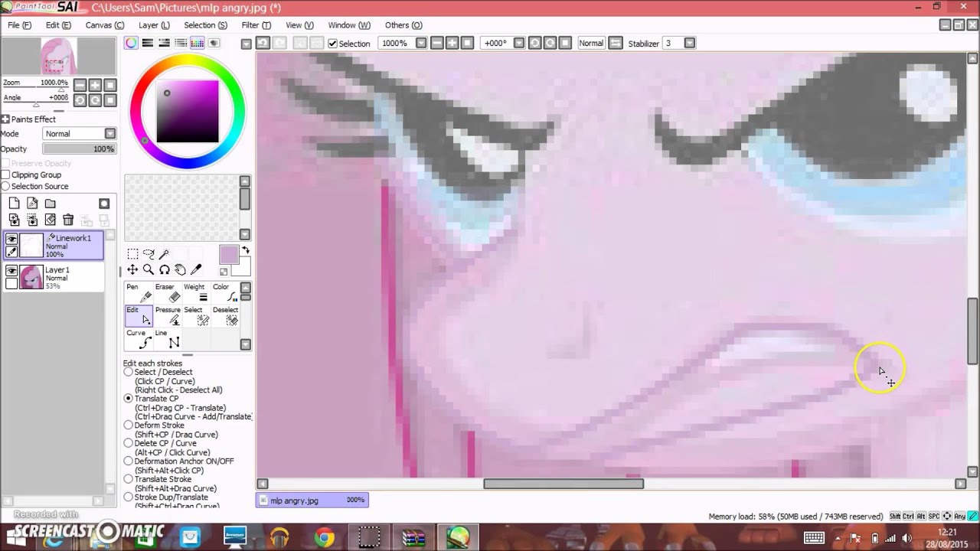Select the Eraser linework tool
980x551 pixels.
(167, 293)
